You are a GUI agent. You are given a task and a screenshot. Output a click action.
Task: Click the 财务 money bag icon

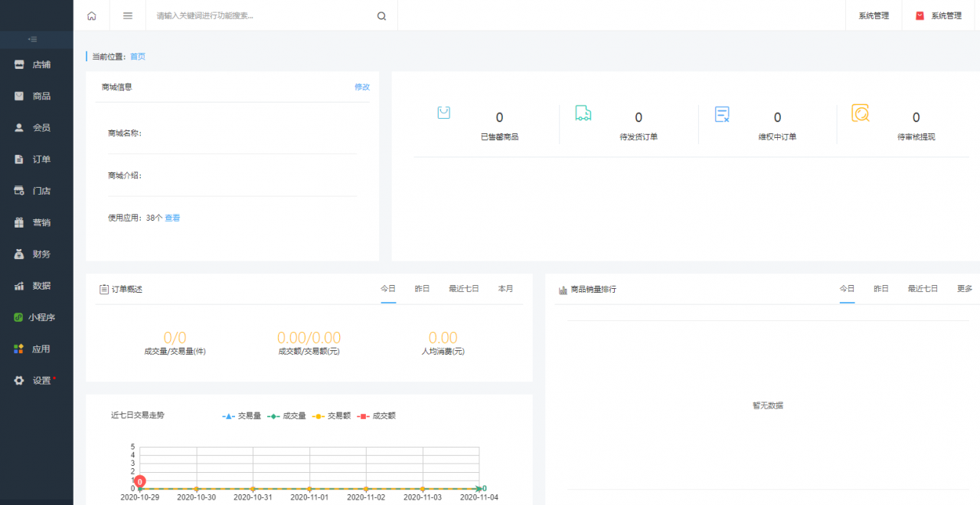(x=19, y=254)
